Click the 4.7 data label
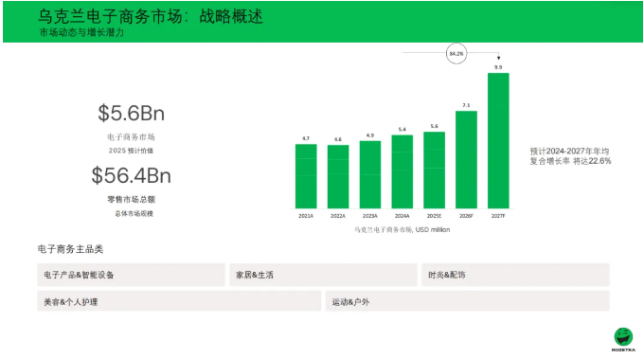644x359 pixels. (306, 138)
